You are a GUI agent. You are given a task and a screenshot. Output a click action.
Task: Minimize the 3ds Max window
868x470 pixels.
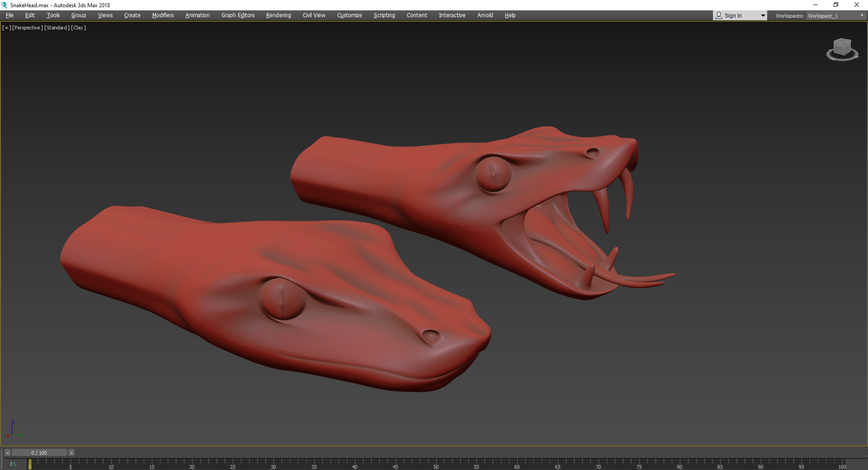click(816, 5)
